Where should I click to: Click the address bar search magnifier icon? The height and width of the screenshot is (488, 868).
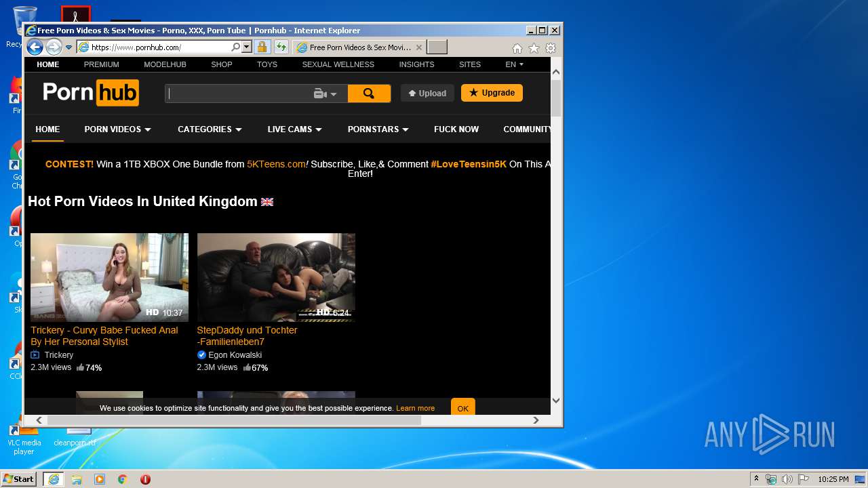pyautogui.click(x=235, y=47)
